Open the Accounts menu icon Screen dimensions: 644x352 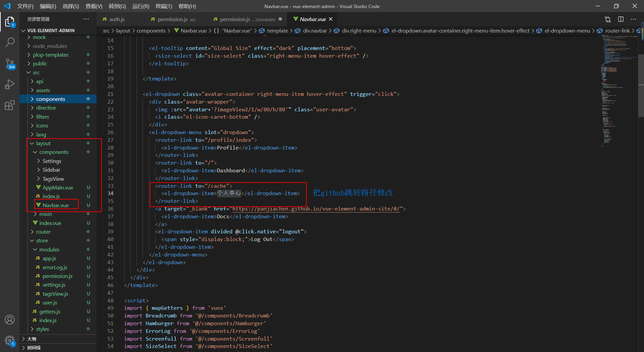click(10, 320)
